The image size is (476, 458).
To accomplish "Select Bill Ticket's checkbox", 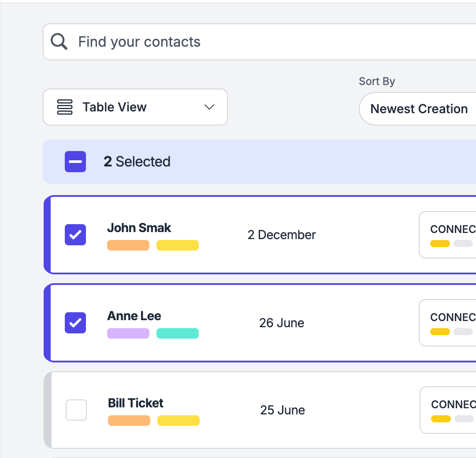I will tap(76, 410).
